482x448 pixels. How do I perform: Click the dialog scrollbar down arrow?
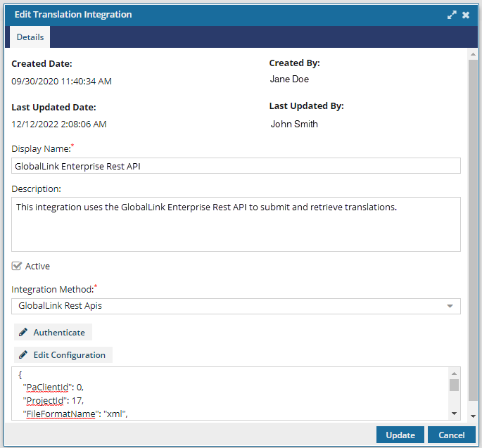(473, 416)
